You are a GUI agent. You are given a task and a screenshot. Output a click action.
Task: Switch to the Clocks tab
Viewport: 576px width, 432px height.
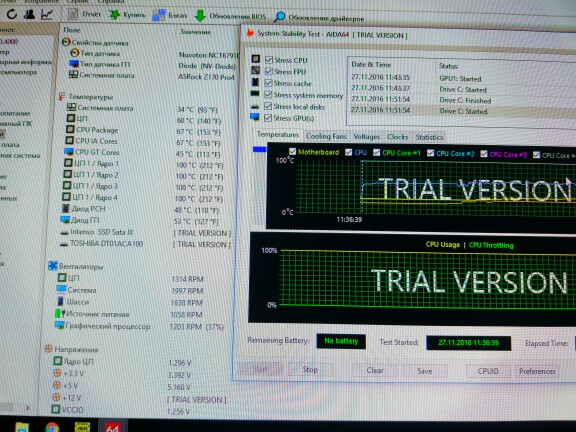tap(397, 137)
